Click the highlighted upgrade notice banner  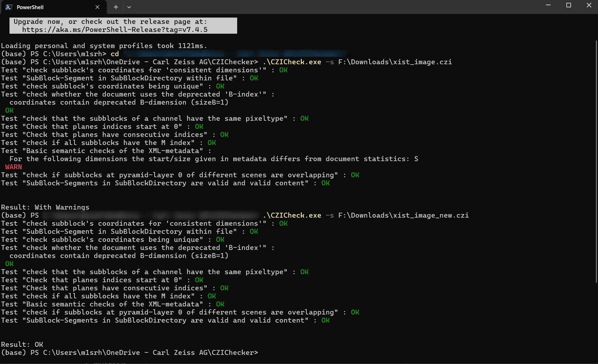(123, 25)
